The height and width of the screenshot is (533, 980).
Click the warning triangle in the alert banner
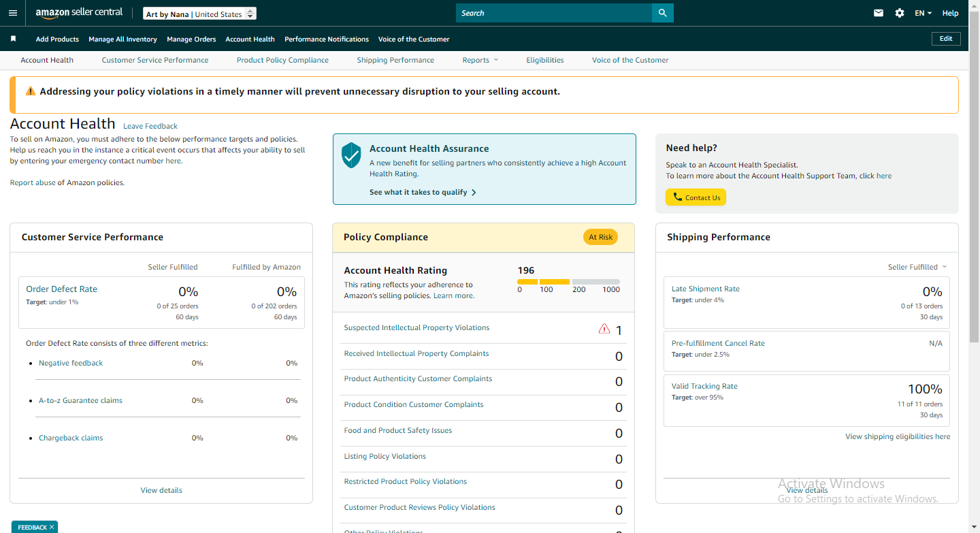pyautogui.click(x=31, y=91)
